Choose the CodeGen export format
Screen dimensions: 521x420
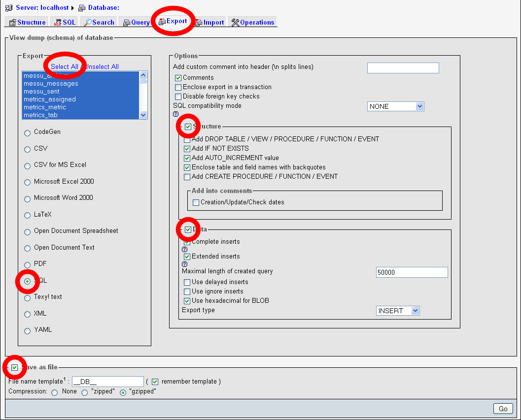(x=27, y=133)
